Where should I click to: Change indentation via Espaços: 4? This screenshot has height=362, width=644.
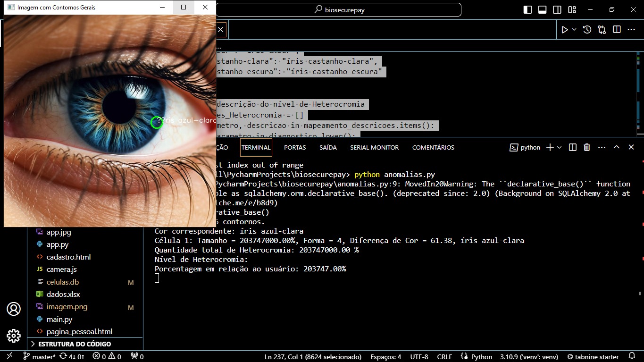point(385,357)
